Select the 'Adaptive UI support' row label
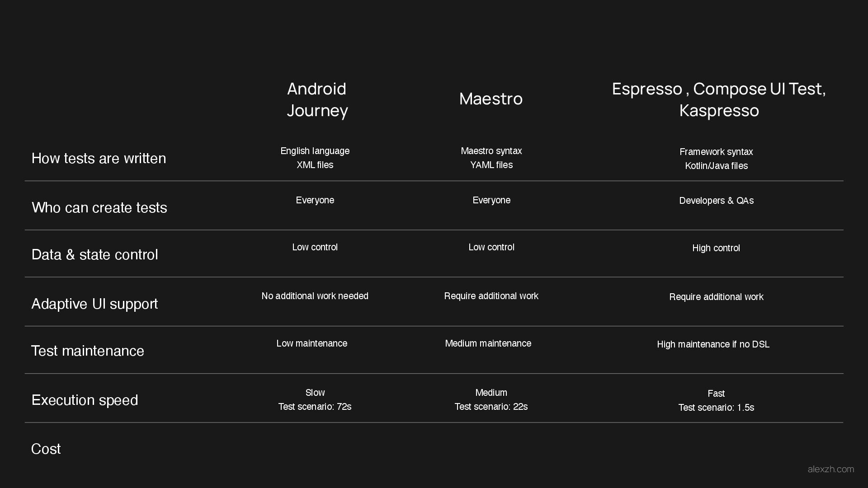The width and height of the screenshot is (868, 488). (95, 304)
